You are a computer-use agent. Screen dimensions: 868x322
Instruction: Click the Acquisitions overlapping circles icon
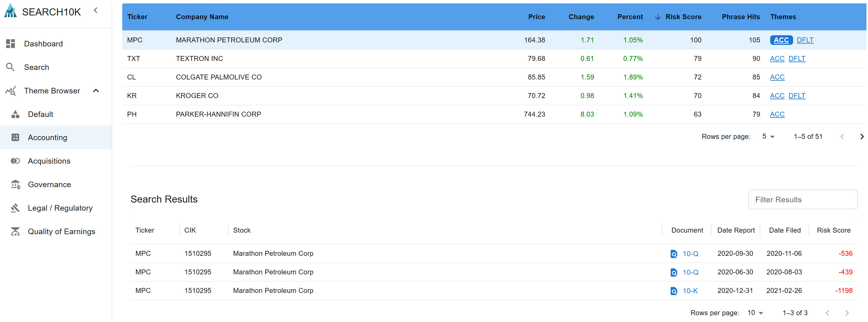15,161
